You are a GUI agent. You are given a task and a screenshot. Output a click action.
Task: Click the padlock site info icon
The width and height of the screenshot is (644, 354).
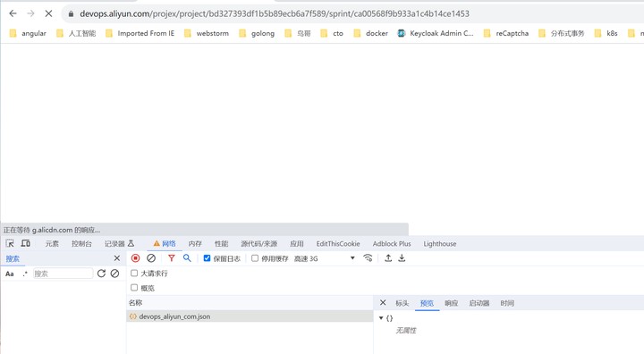click(x=71, y=13)
